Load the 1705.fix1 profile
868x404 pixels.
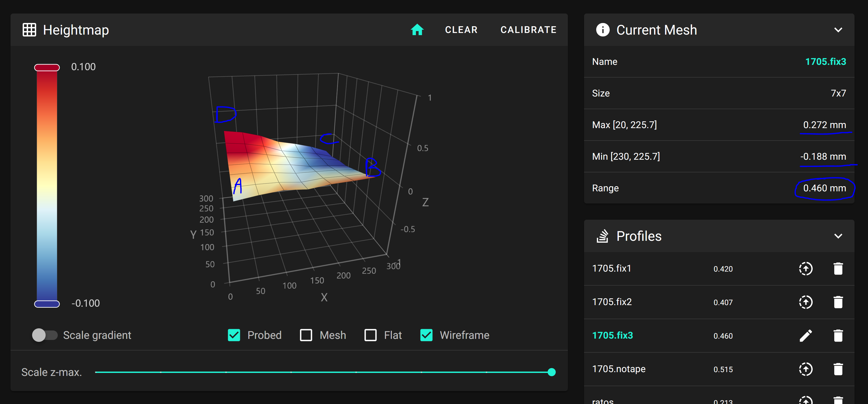click(x=806, y=269)
